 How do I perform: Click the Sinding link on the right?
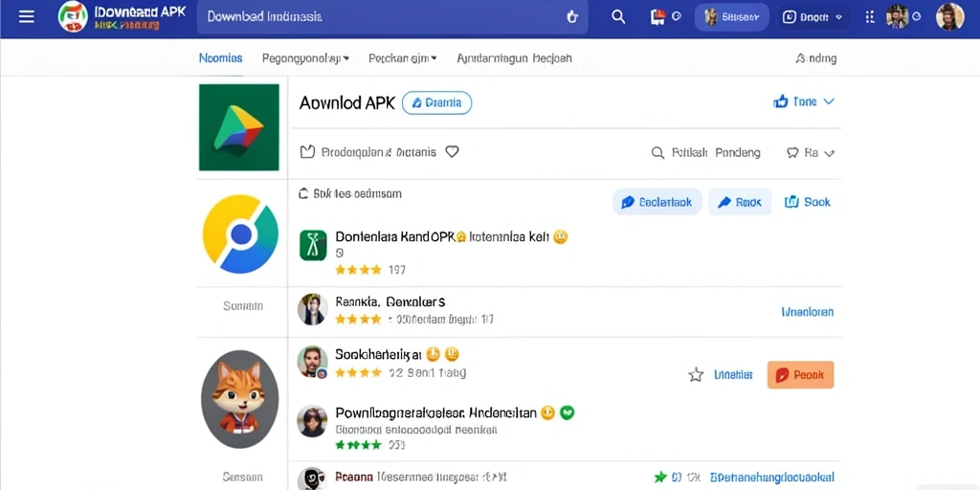pos(815,58)
